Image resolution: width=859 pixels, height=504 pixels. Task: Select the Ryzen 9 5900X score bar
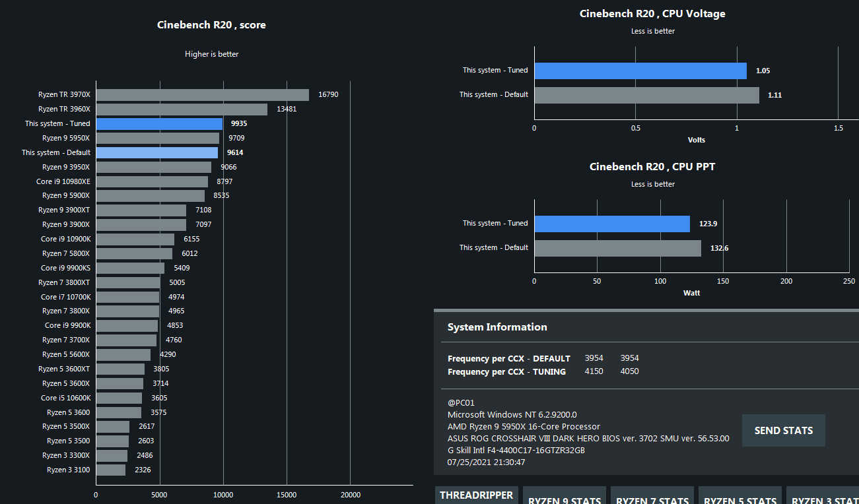(x=151, y=196)
